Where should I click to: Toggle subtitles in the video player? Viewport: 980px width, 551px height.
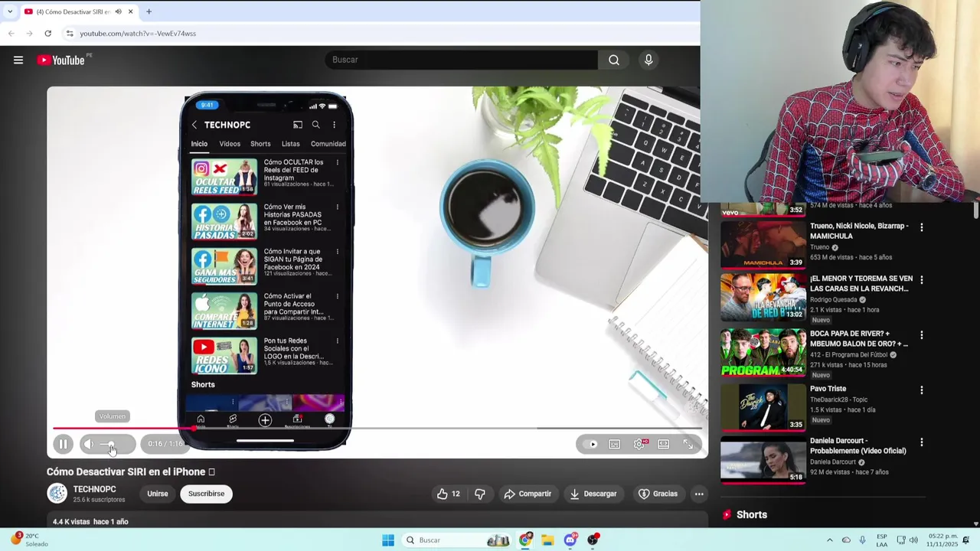point(615,444)
